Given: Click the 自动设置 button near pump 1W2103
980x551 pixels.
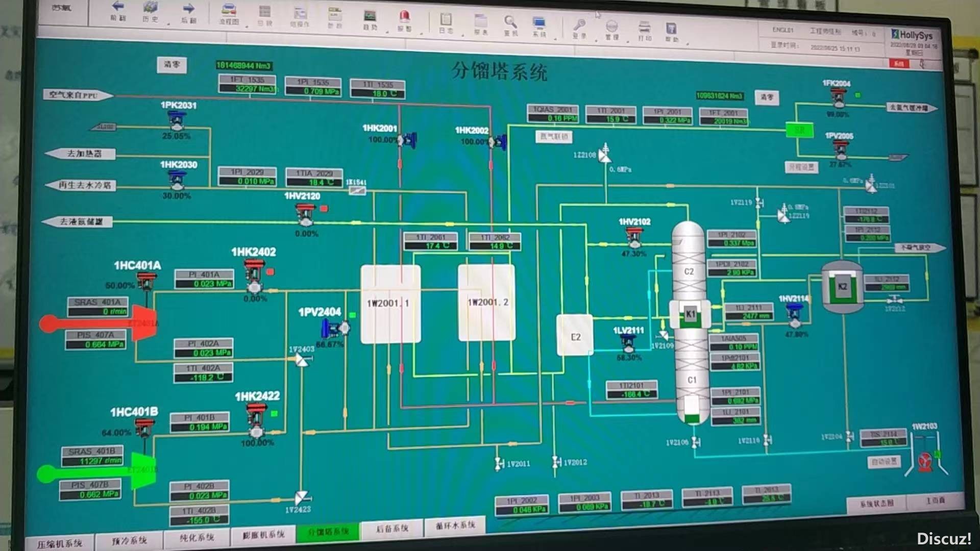Looking at the screenshot, I should point(885,462).
